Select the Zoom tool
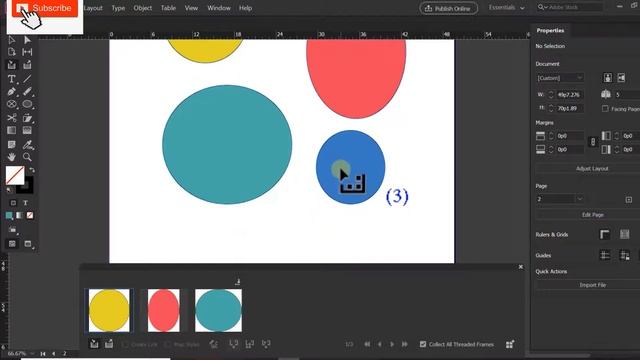640x360 pixels. click(x=27, y=157)
